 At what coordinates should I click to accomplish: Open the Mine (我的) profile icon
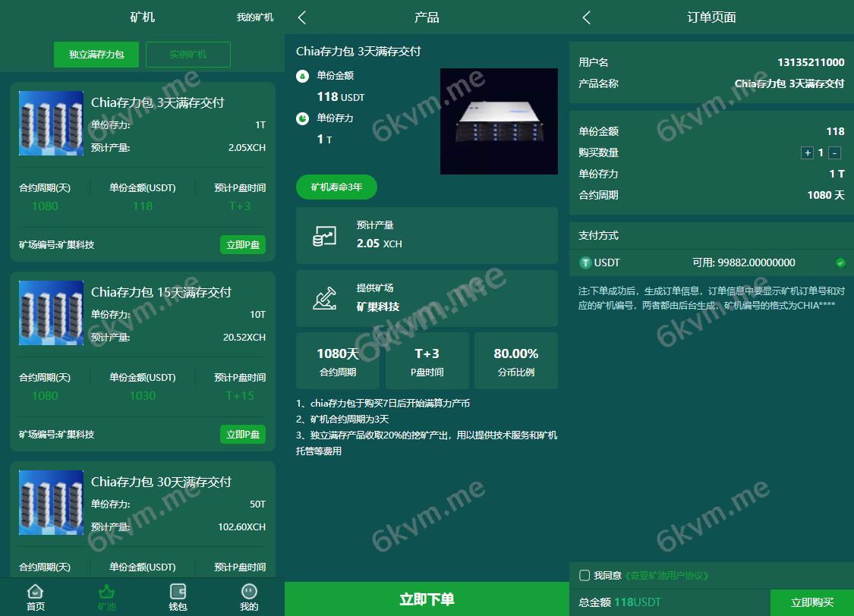click(x=249, y=592)
